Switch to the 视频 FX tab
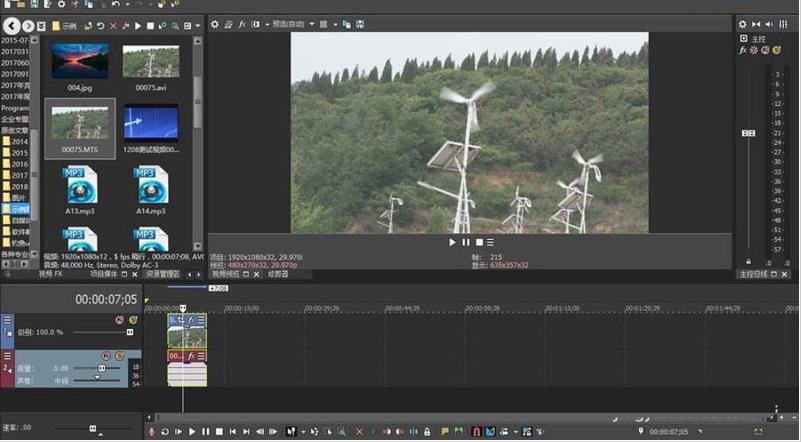The height and width of the screenshot is (442, 801). [50, 274]
